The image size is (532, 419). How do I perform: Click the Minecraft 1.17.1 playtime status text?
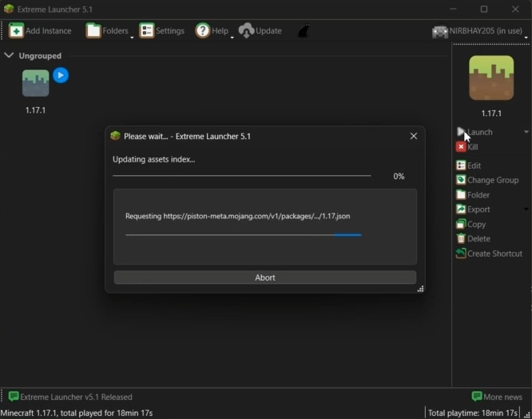tap(77, 413)
